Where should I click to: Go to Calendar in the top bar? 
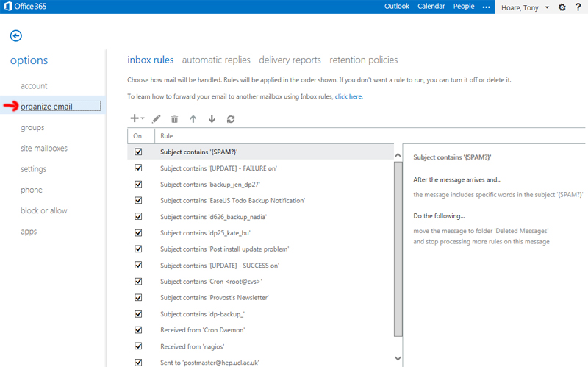pyautogui.click(x=431, y=7)
